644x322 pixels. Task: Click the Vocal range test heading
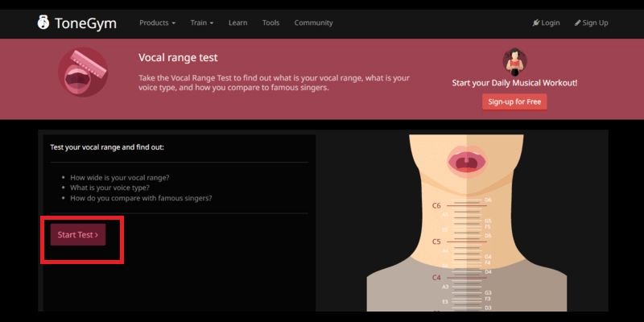pos(178,59)
